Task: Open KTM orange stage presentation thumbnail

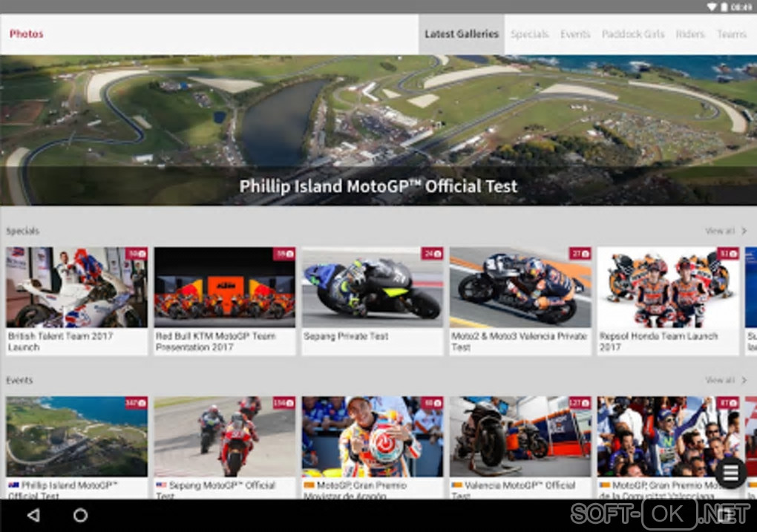Action: (x=224, y=287)
